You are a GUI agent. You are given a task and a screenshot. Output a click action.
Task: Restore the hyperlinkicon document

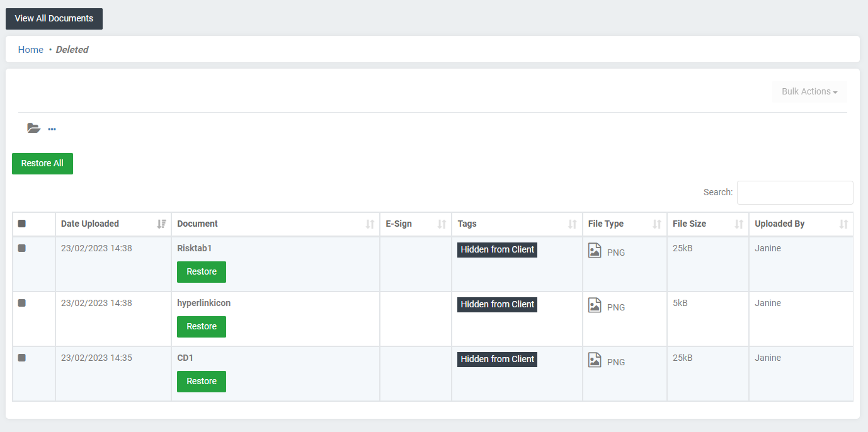pos(201,326)
